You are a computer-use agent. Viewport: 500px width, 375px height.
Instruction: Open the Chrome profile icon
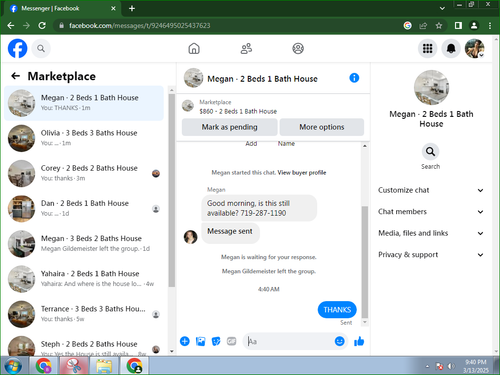point(474,26)
